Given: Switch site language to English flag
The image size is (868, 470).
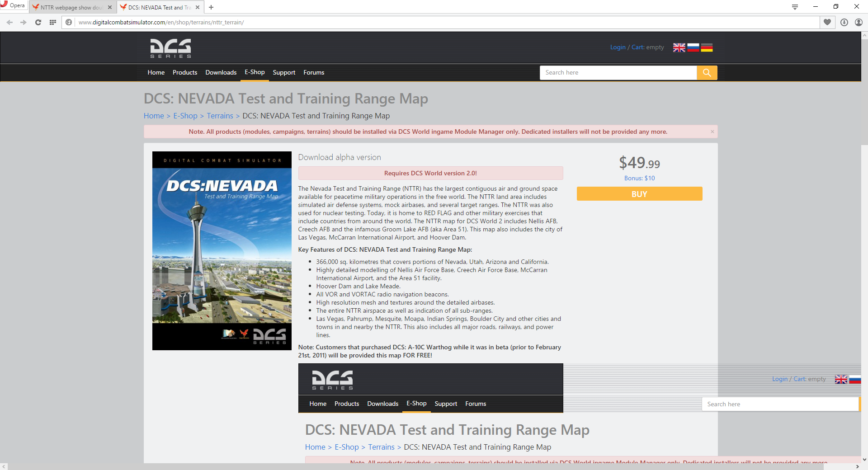Looking at the screenshot, I should pos(679,47).
